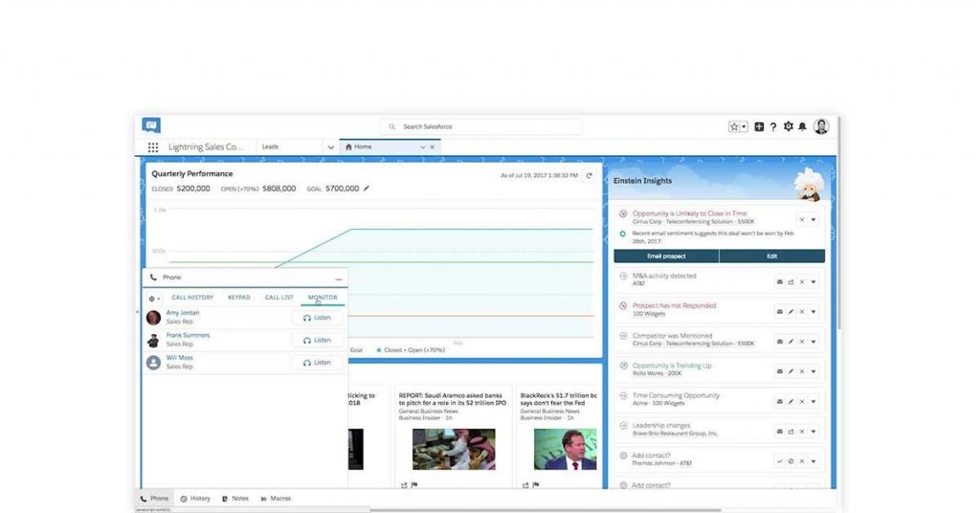Open the Setup gear icon in header
The width and height of the screenshot is (980, 513).
pos(788,126)
